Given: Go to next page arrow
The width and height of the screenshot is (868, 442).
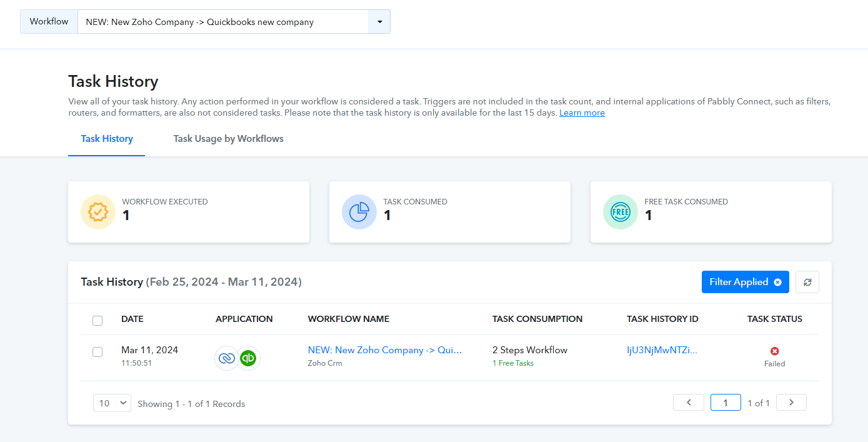Looking at the screenshot, I should pyautogui.click(x=791, y=403).
